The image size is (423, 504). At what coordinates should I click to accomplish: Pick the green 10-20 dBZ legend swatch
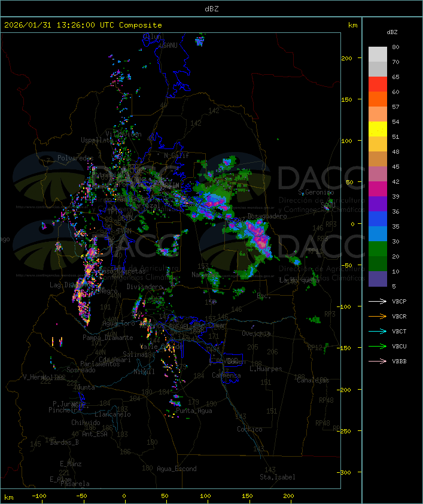[x=378, y=264]
